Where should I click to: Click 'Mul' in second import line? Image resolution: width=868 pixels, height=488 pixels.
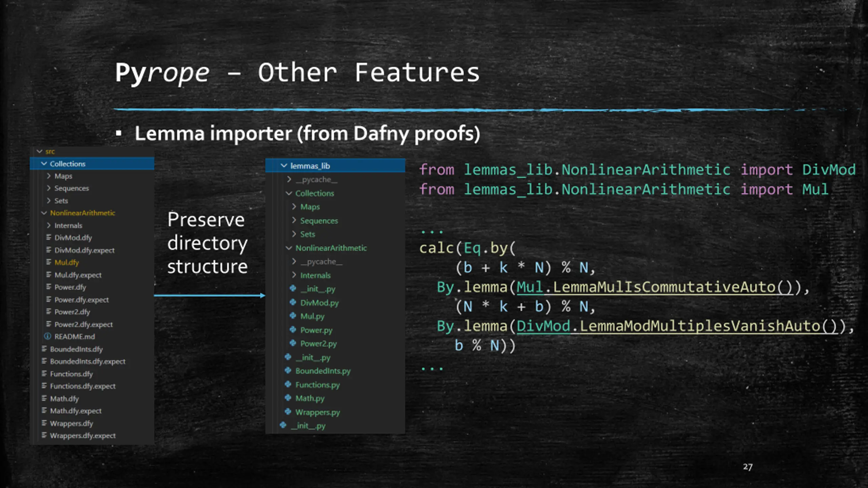click(x=815, y=189)
